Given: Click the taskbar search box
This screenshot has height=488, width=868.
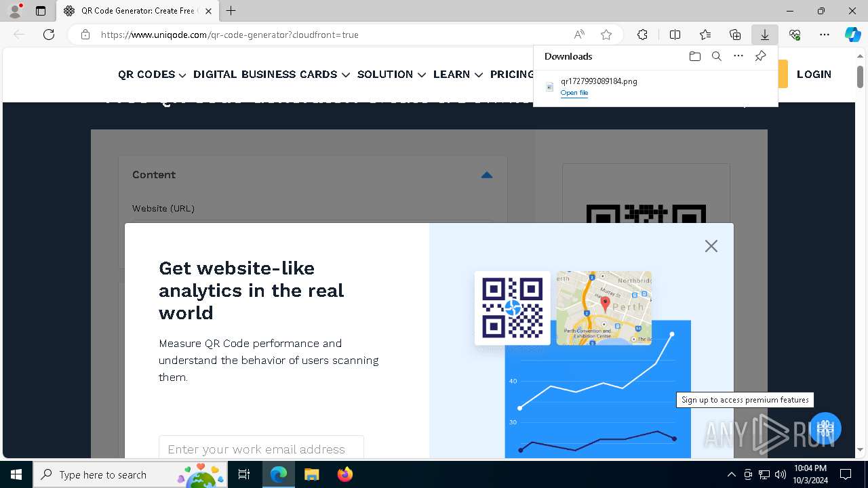Looking at the screenshot, I should (131, 474).
